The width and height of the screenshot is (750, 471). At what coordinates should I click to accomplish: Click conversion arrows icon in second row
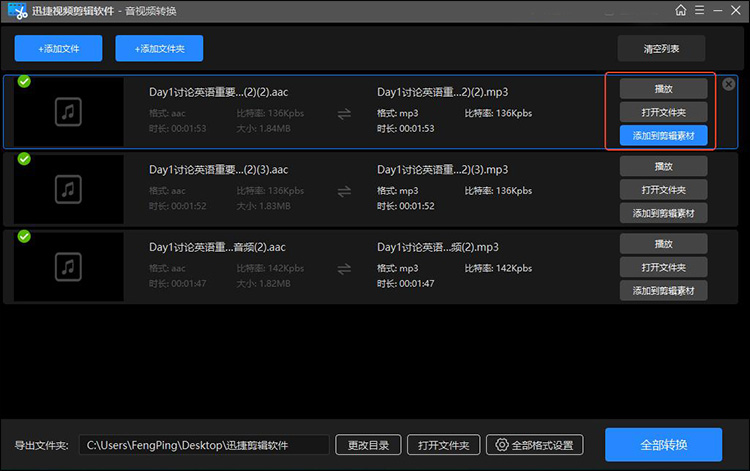tap(344, 190)
